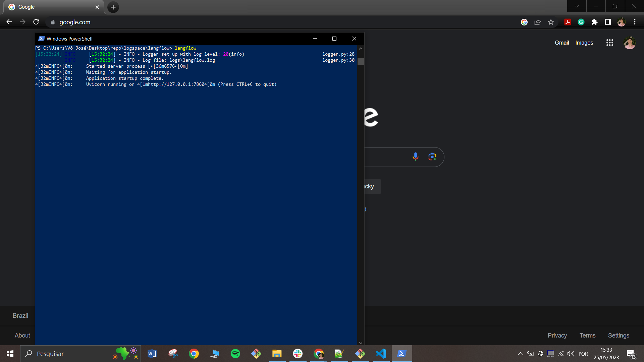
Task: Open the Google apps grid
Action: tap(609, 43)
